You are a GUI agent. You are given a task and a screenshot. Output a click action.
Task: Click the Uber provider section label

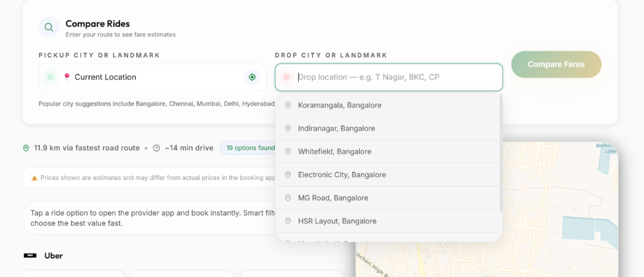coord(53,256)
